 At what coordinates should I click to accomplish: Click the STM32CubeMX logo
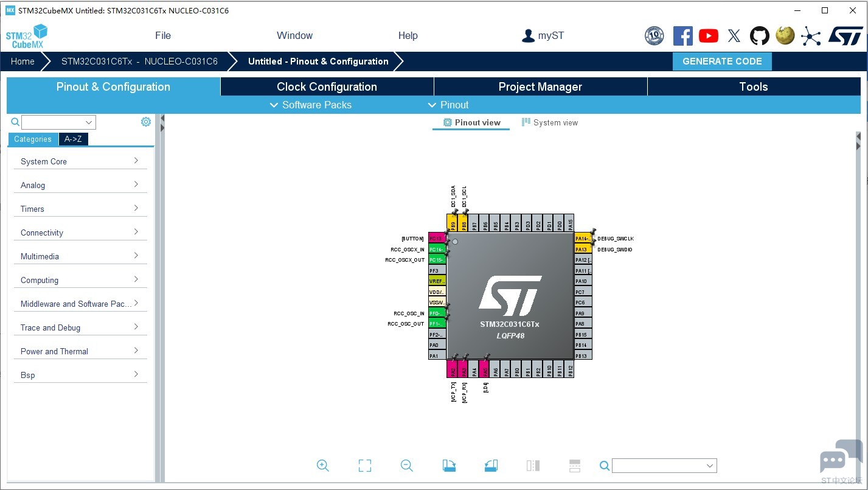coord(27,37)
